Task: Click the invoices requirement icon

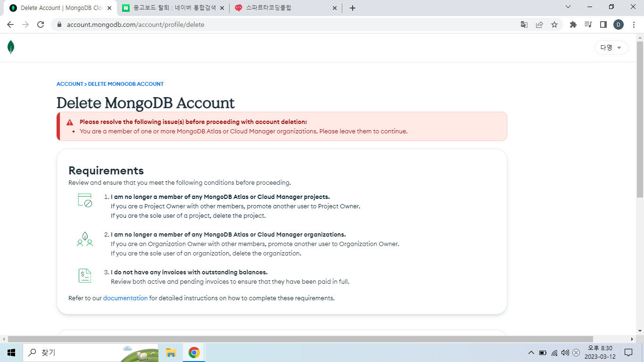Action: (85, 276)
